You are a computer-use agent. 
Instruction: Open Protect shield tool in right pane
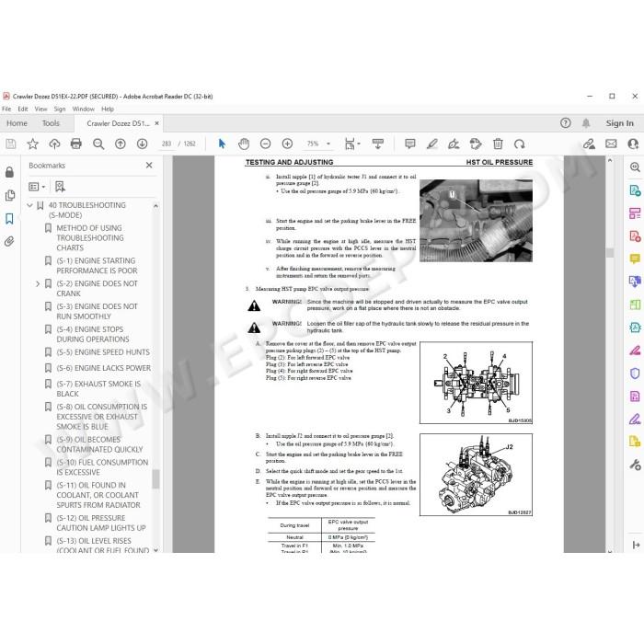click(635, 374)
